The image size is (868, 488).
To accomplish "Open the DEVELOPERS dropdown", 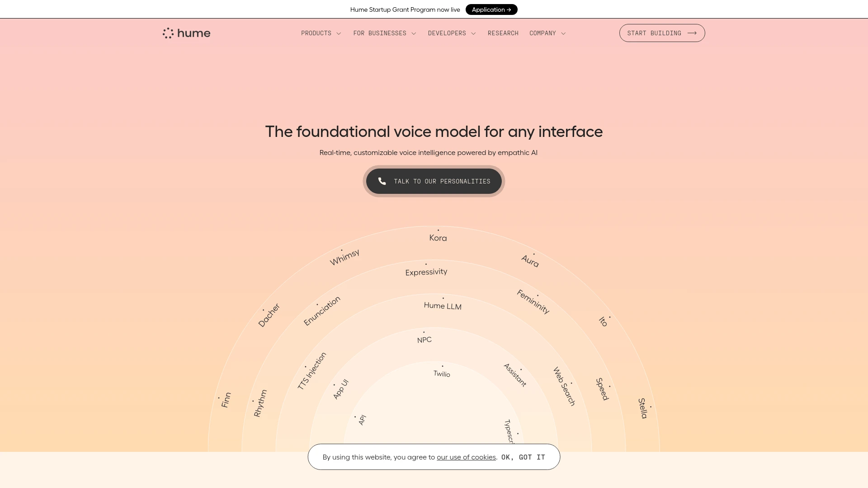I will coord(451,33).
